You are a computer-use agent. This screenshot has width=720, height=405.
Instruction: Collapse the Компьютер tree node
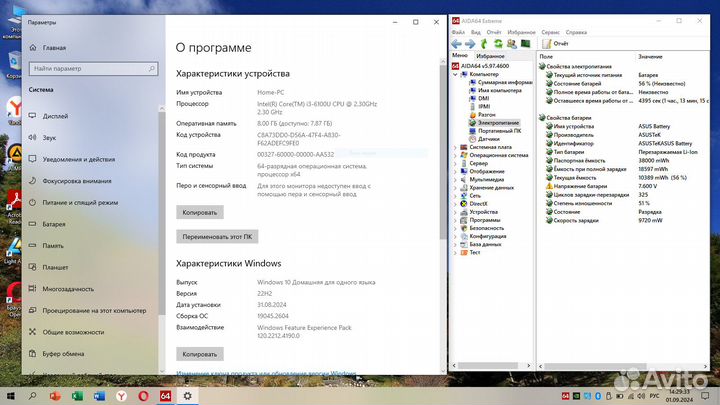pyautogui.click(x=455, y=74)
